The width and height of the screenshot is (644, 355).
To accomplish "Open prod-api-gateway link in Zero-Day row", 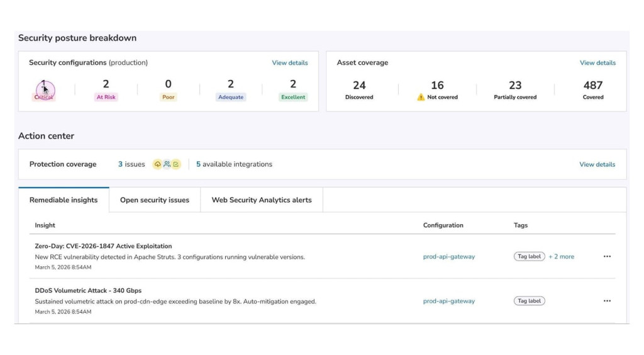I will tap(449, 256).
